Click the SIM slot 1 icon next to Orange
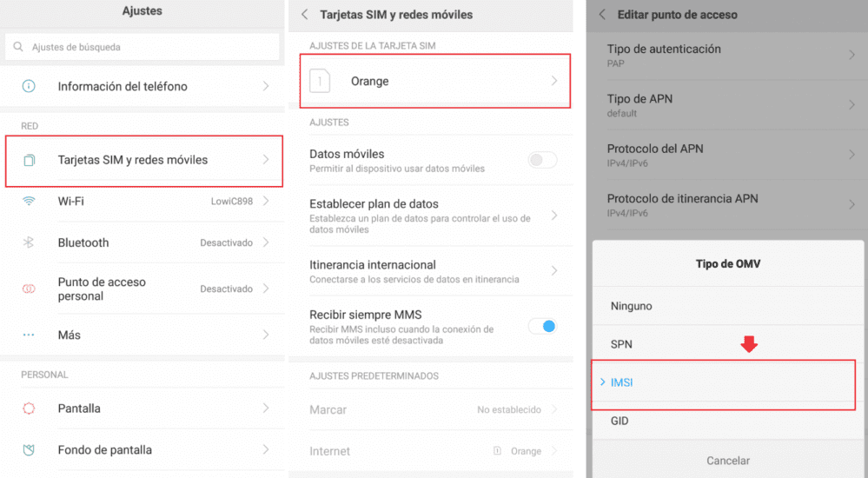 [320, 81]
